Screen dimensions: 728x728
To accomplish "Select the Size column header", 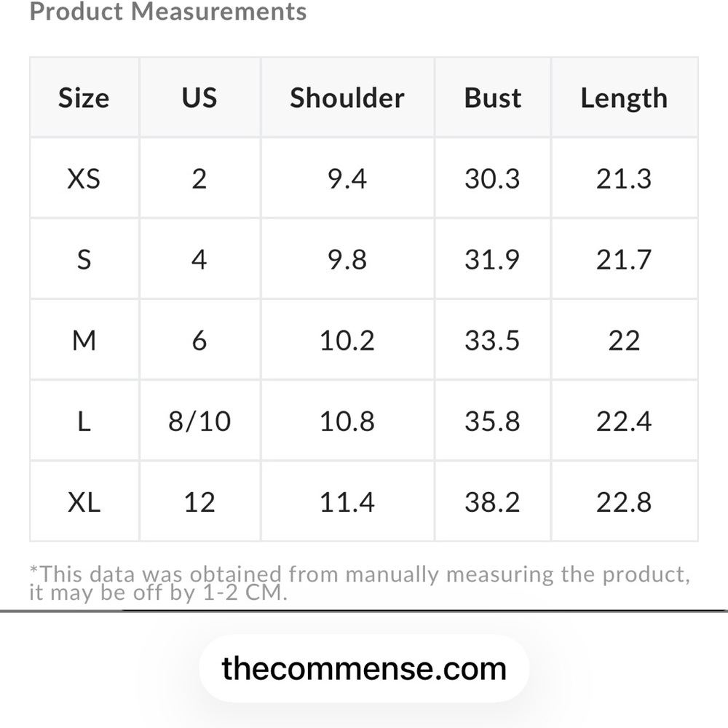I will pos(84,98).
